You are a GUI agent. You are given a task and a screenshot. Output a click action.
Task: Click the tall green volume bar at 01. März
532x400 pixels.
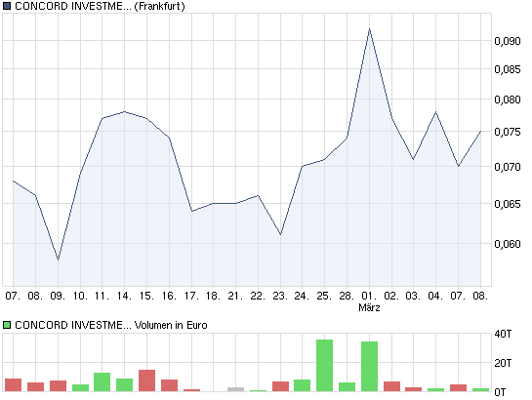point(370,367)
